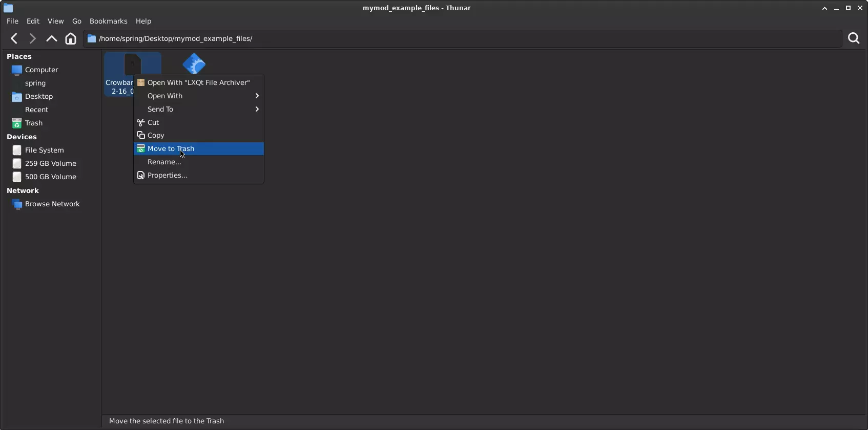Open the View menu
Screen dimensions: 868x430
[x=55, y=21]
